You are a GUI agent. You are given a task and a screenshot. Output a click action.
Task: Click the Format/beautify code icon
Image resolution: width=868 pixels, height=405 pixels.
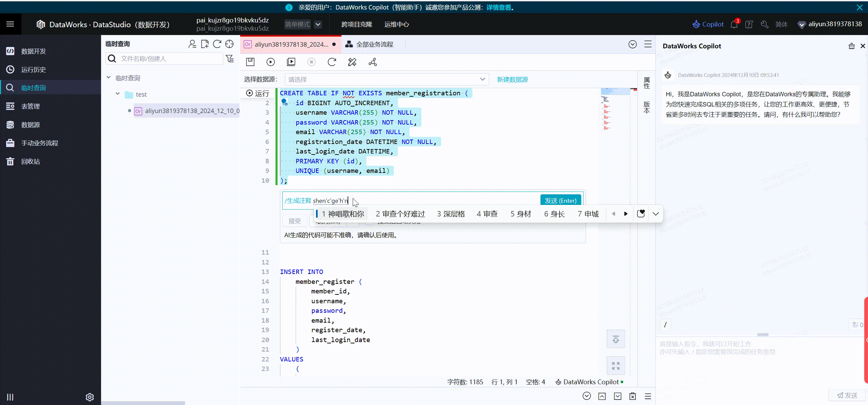352,62
